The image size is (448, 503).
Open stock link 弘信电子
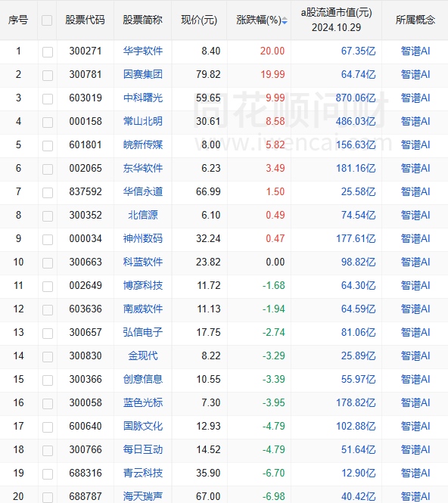coord(143,332)
